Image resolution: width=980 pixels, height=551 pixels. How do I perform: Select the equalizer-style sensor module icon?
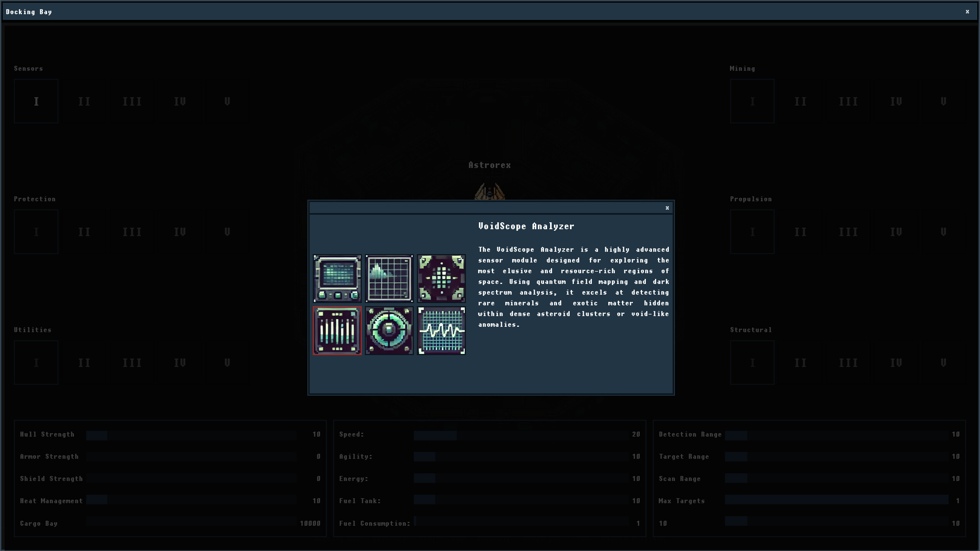(337, 330)
